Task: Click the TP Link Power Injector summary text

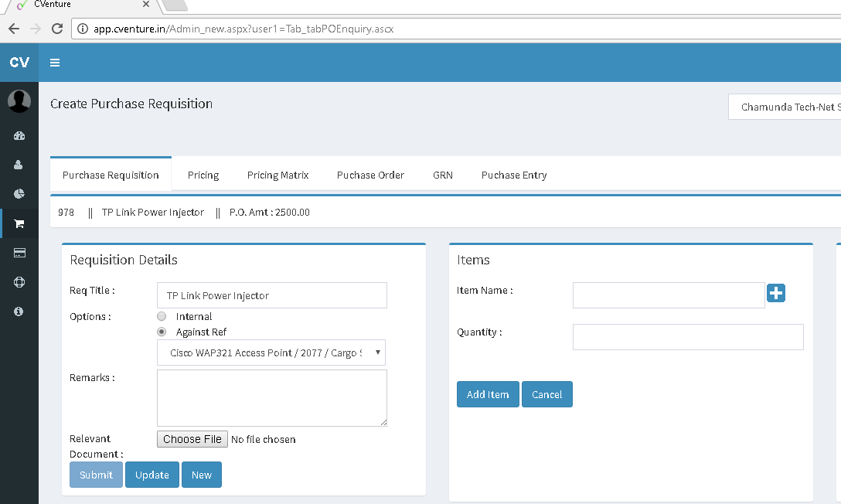Action: click(x=153, y=213)
